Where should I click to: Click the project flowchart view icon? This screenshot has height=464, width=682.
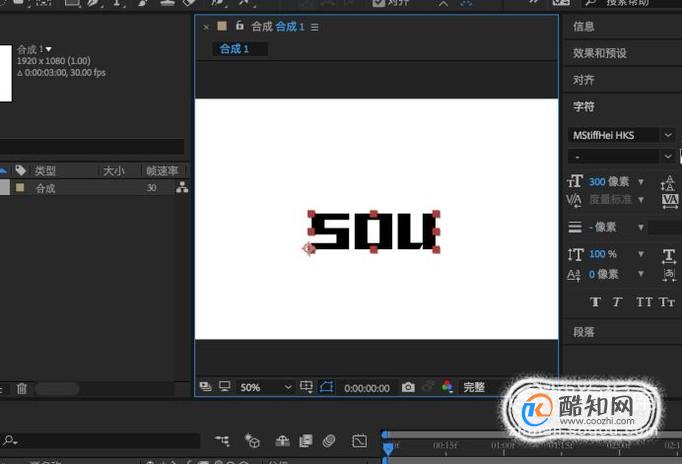[x=182, y=187]
